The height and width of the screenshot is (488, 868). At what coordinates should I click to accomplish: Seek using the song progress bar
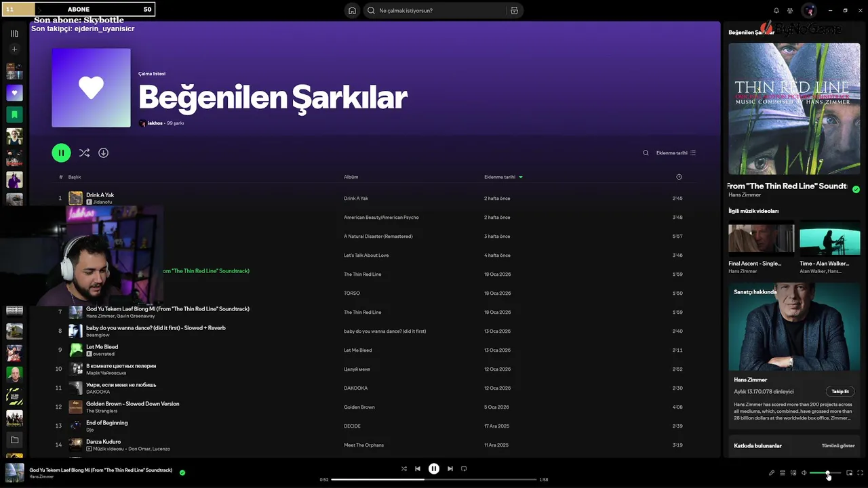pos(434,479)
